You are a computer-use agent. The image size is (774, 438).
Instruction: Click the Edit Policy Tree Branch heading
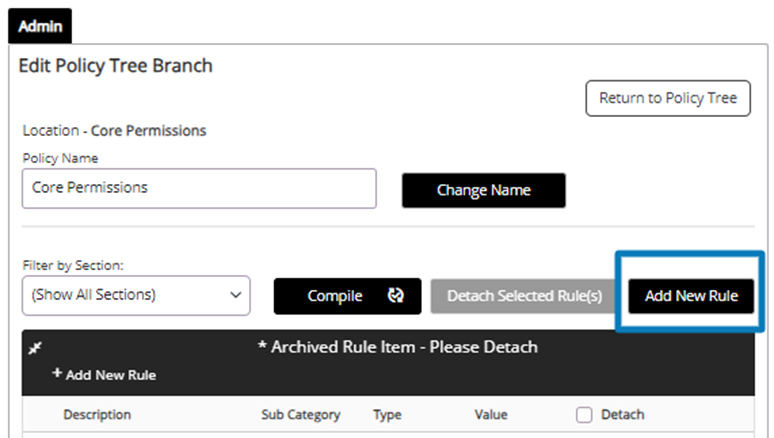pyautogui.click(x=116, y=66)
